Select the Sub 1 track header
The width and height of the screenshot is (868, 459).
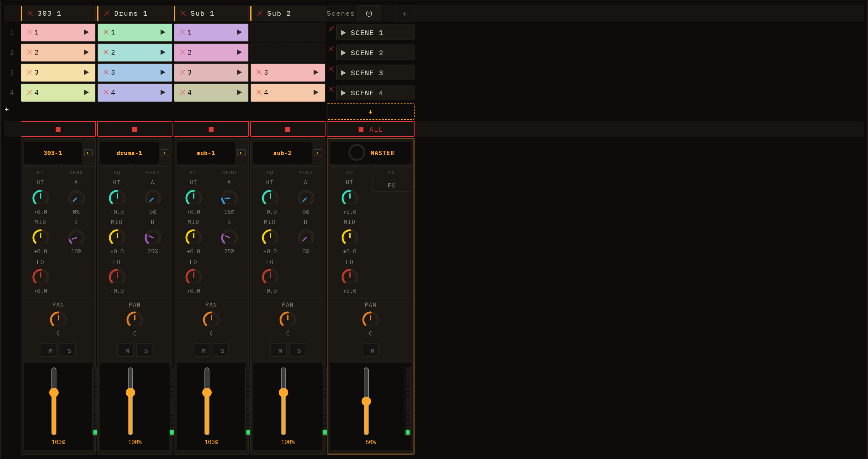(211, 13)
